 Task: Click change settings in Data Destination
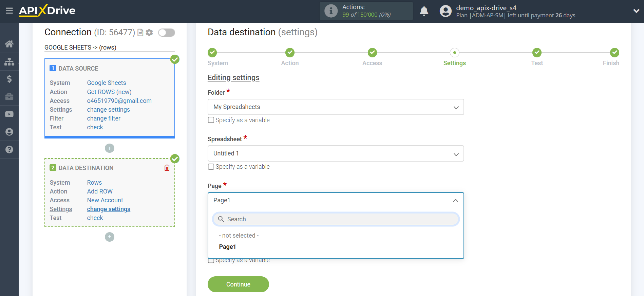[109, 209]
